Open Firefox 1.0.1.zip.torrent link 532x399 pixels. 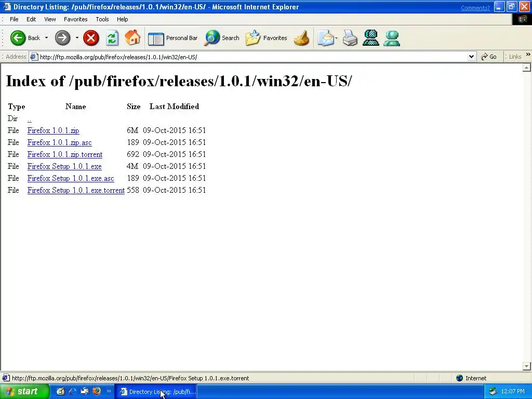click(x=65, y=154)
